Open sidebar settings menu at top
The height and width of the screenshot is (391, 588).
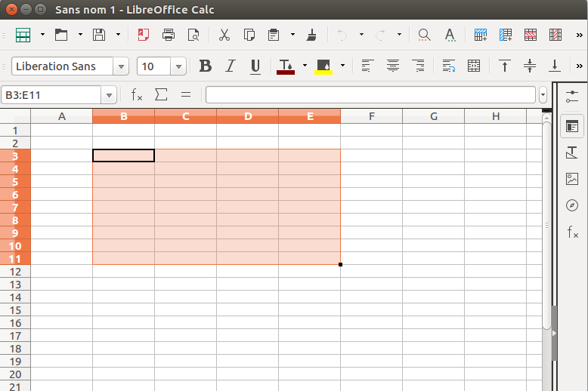click(x=571, y=96)
